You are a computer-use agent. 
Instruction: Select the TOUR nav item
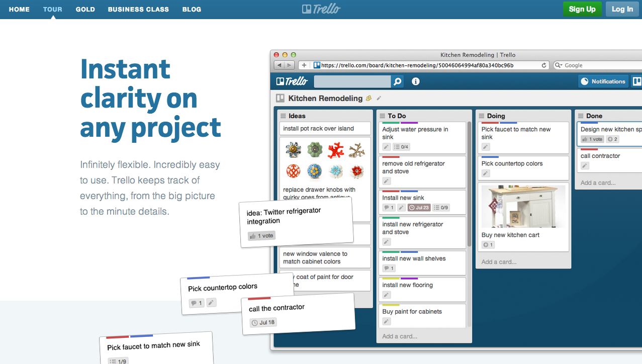click(x=53, y=9)
